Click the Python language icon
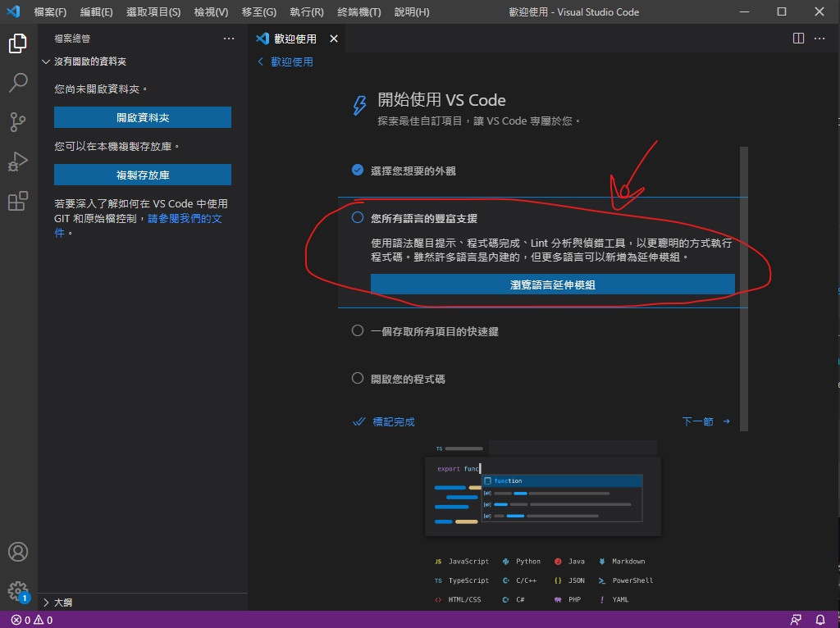The height and width of the screenshot is (628, 840). (x=505, y=562)
